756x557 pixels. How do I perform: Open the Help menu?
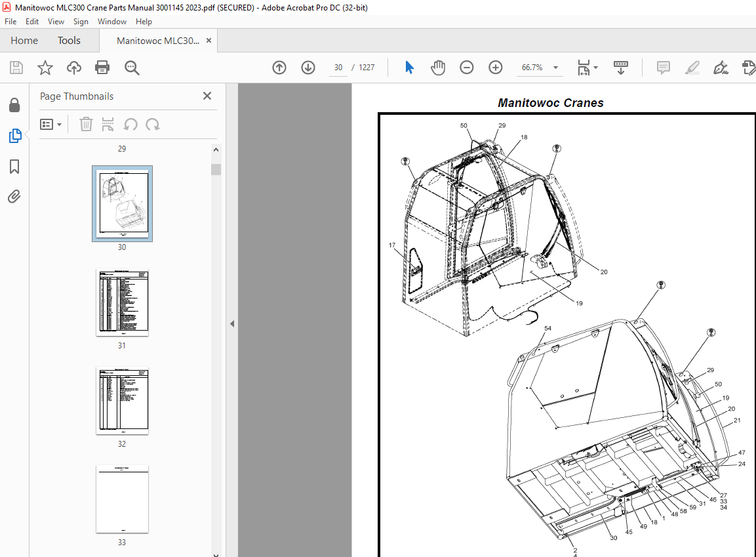pyautogui.click(x=144, y=22)
